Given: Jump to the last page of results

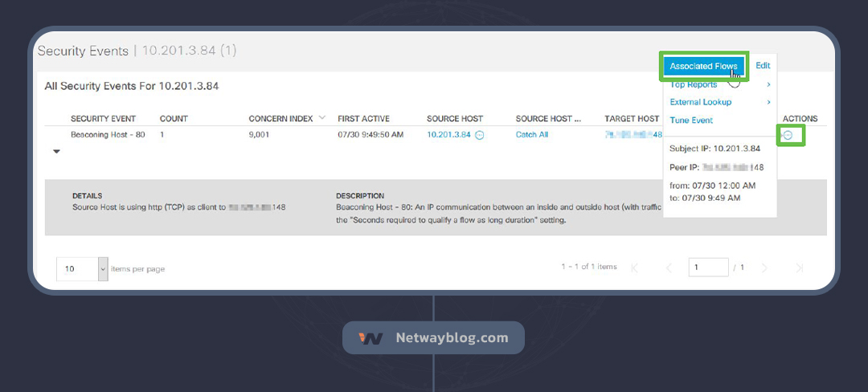Looking at the screenshot, I should click(x=799, y=268).
